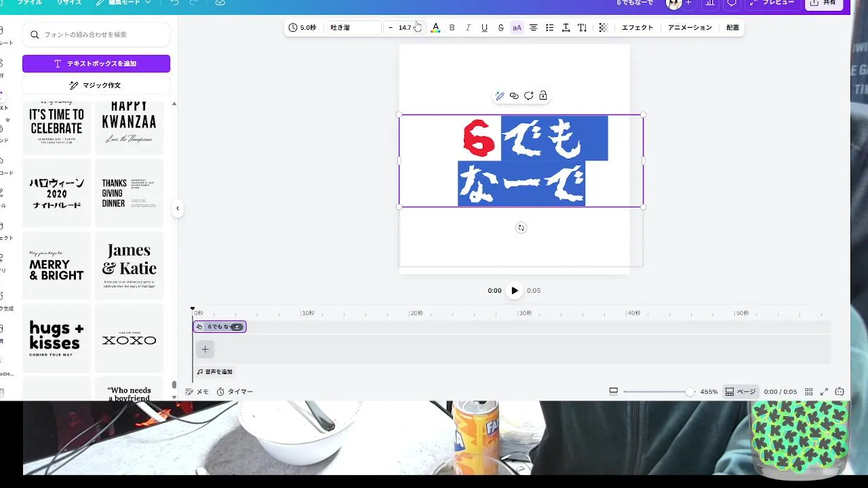Play the video preview

coord(514,291)
